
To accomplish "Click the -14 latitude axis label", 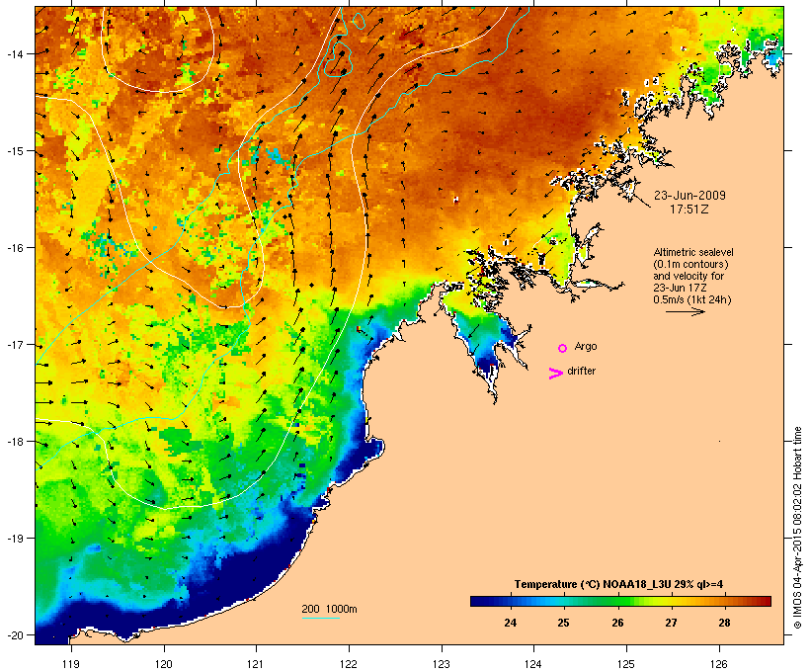I will [14, 53].
